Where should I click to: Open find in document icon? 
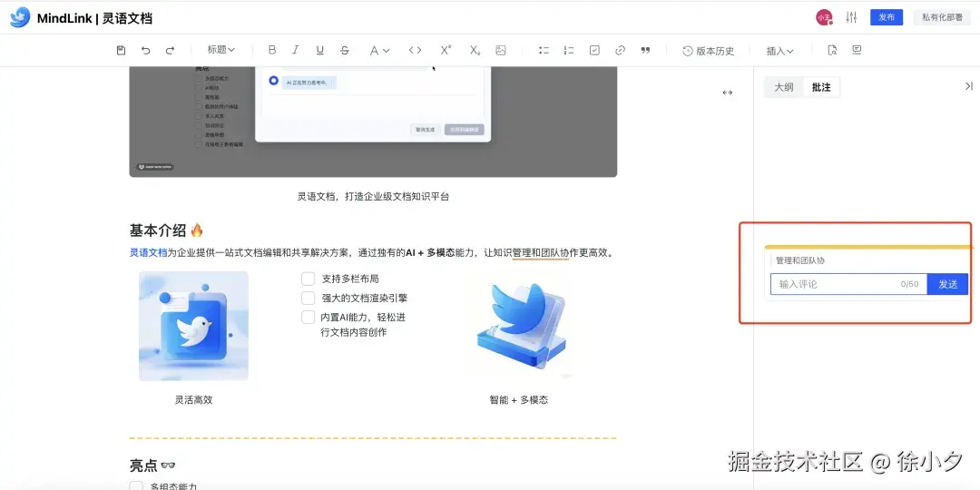(832, 51)
